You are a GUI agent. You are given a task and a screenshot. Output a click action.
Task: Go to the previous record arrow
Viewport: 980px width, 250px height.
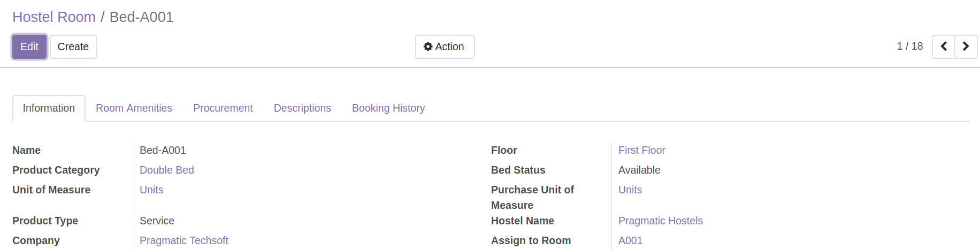point(944,46)
